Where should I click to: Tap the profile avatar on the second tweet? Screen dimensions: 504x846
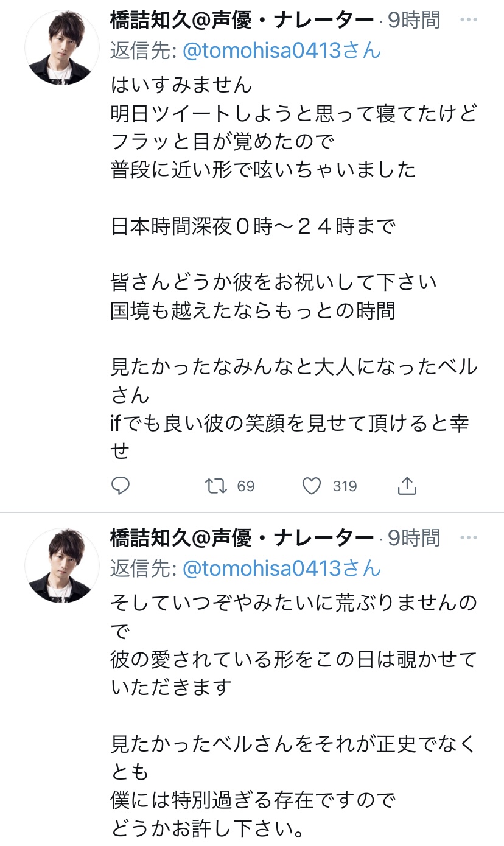point(61,565)
